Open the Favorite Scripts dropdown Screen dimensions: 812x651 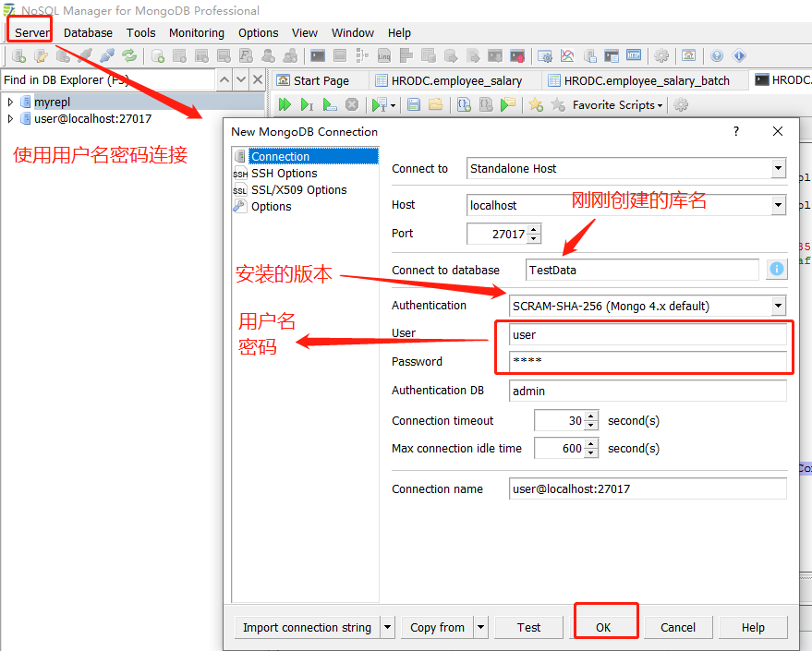click(617, 105)
